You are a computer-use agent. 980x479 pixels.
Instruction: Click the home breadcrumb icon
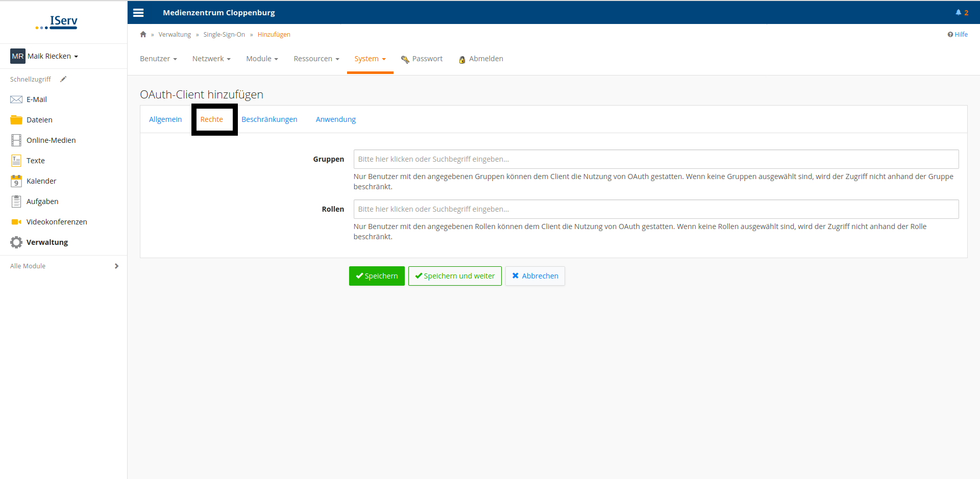click(143, 35)
